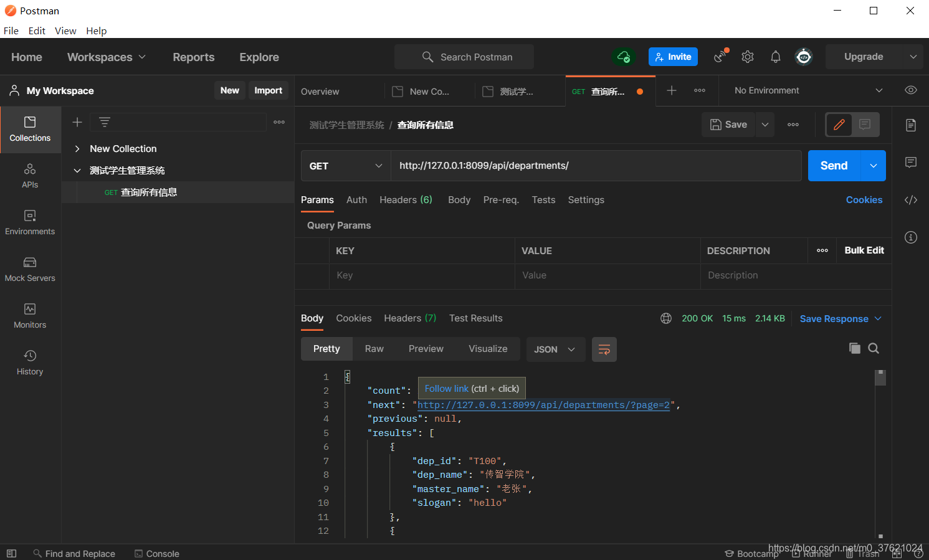This screenshot has height=560, width=929.
Task: Open Send button dropdown arrow
Action: [874, 166]
